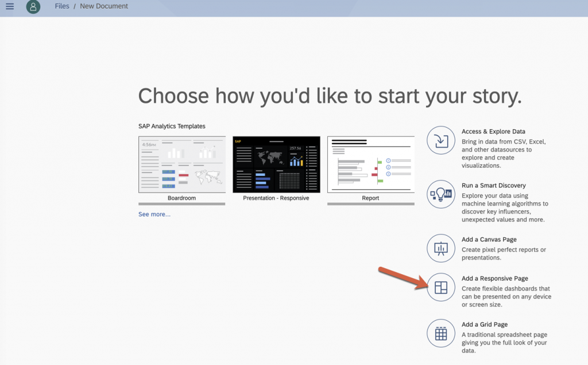Screen dimensions: 588x365
Task: Select the Boardroom template thumbnail
Action: pyautogui.click(x=182, y=164)
